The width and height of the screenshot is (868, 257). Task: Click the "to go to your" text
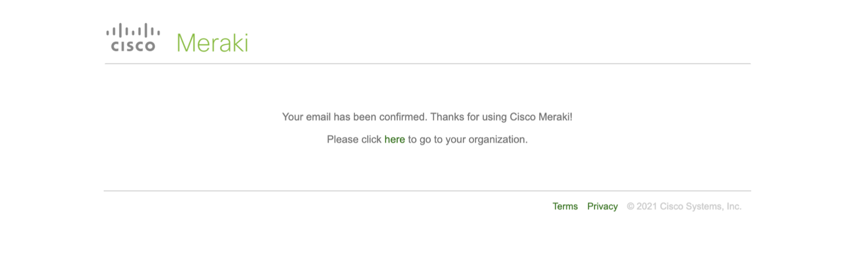[437, 140]
